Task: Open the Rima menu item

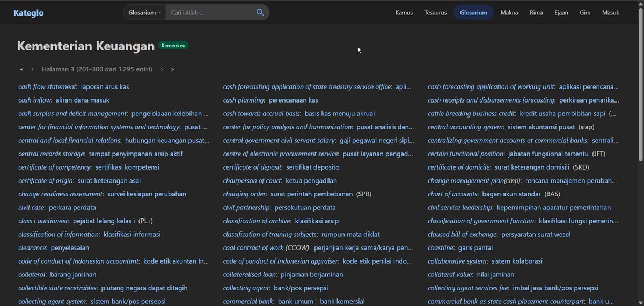Action: (x=536, y=12)
